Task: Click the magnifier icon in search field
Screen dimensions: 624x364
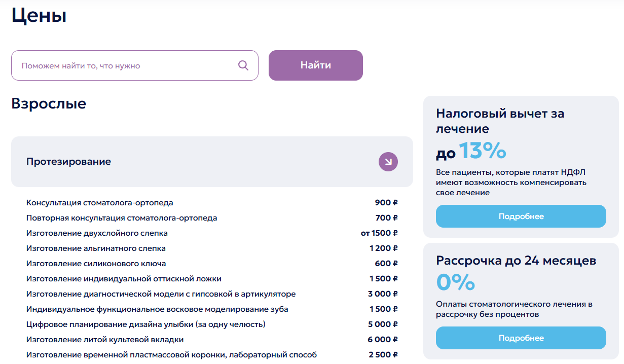Action: point(243,65)
